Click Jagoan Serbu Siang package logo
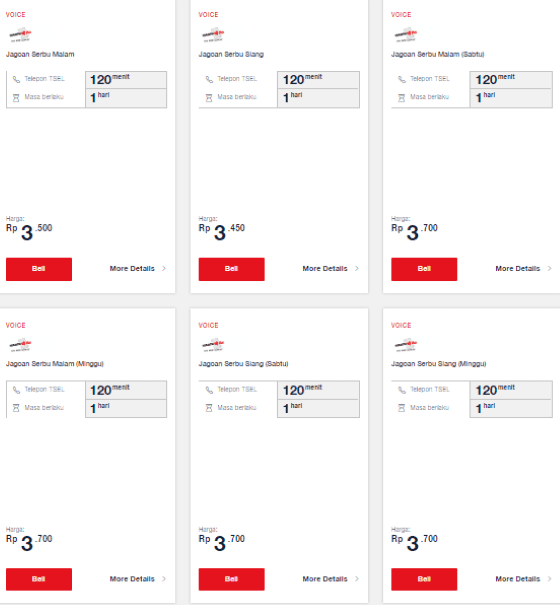The height and width of the screenshot is (605, 560). (x=213, y=35)
